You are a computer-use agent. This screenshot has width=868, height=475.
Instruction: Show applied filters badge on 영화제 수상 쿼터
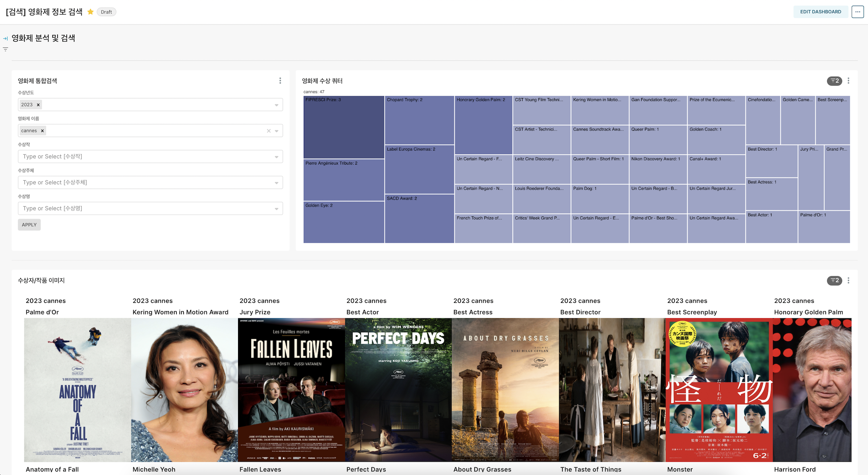(x=834, y=81)
